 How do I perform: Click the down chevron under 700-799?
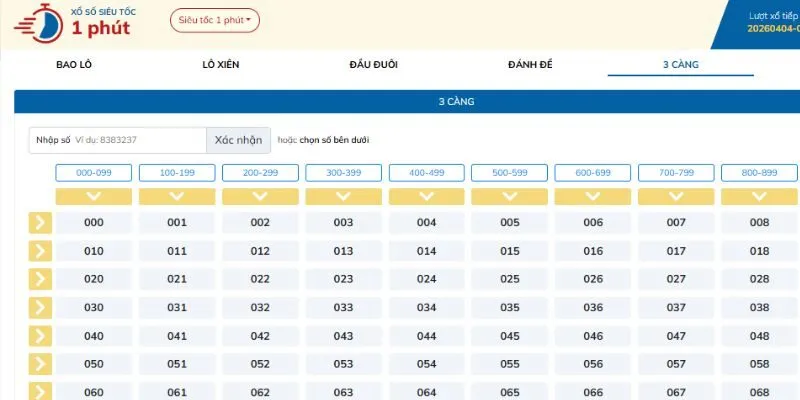[676, 196]
